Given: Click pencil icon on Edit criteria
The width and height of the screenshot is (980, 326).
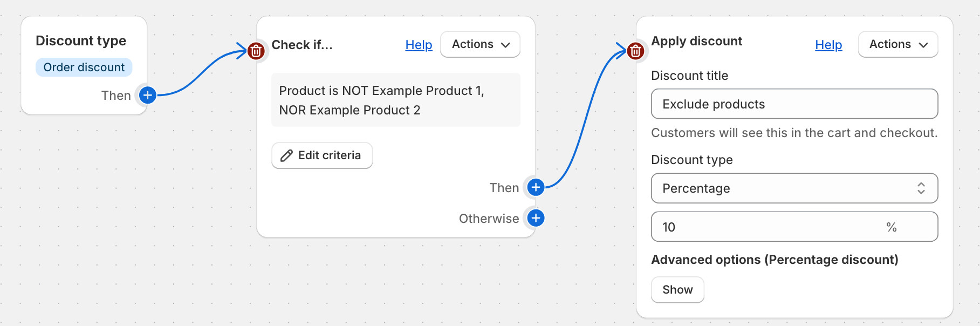Looking at the screenshot, I should [286, 155].
